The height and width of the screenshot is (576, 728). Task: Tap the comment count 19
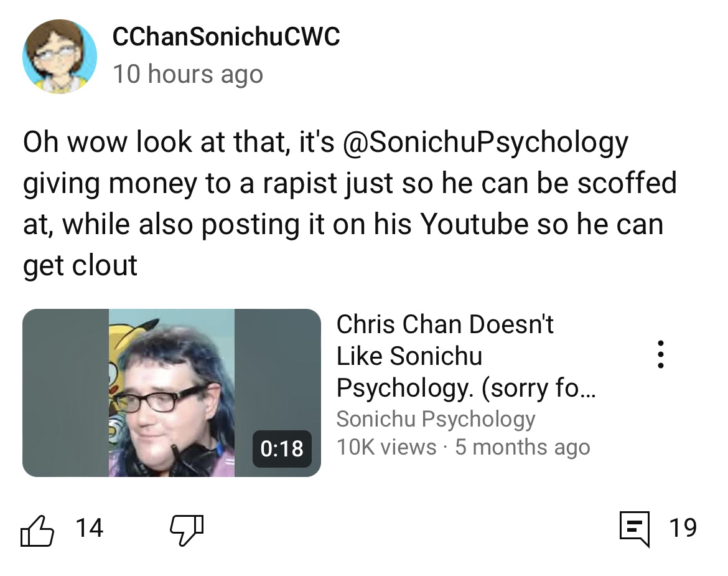683,528
